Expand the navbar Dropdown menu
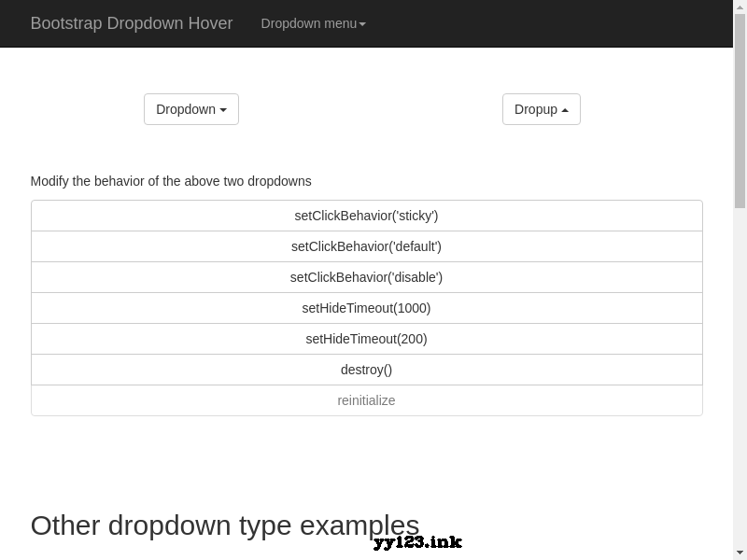 click(313, 23)
